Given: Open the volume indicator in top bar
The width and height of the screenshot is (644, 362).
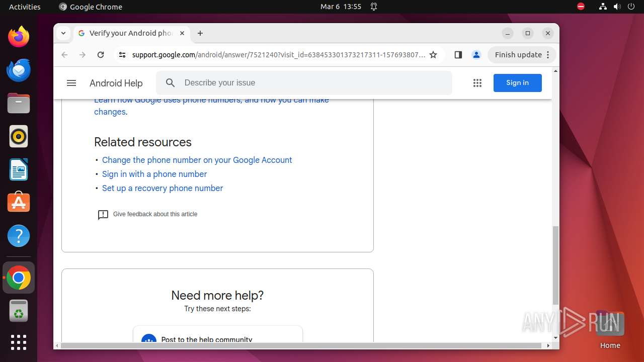Looking at the screenshot, I should point(617,7).
